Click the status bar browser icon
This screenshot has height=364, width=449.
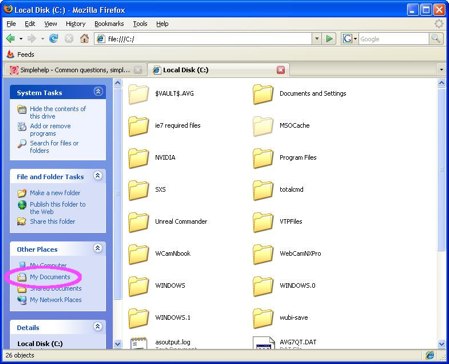click(x=430, y=355)
